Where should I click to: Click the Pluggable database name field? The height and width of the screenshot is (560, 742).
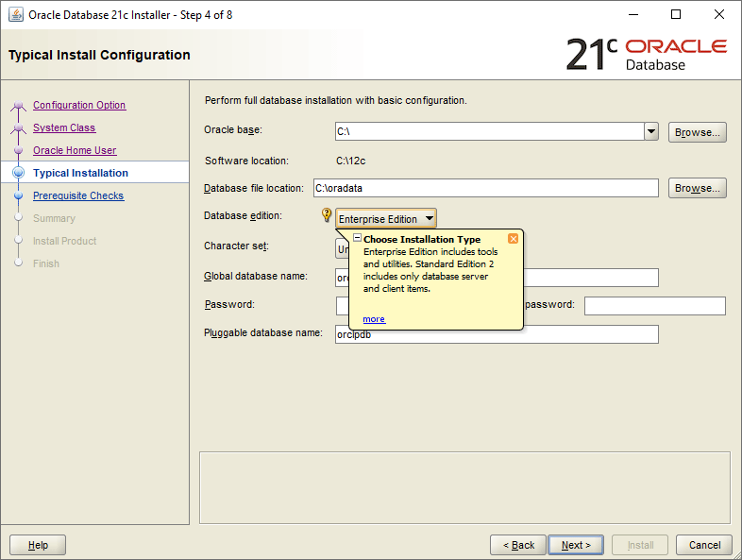(497, 335)
